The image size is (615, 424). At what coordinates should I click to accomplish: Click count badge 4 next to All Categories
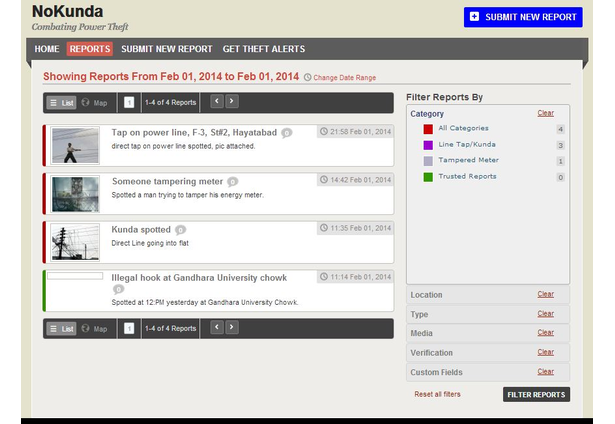pyautogui.click(x=560, y=129)
